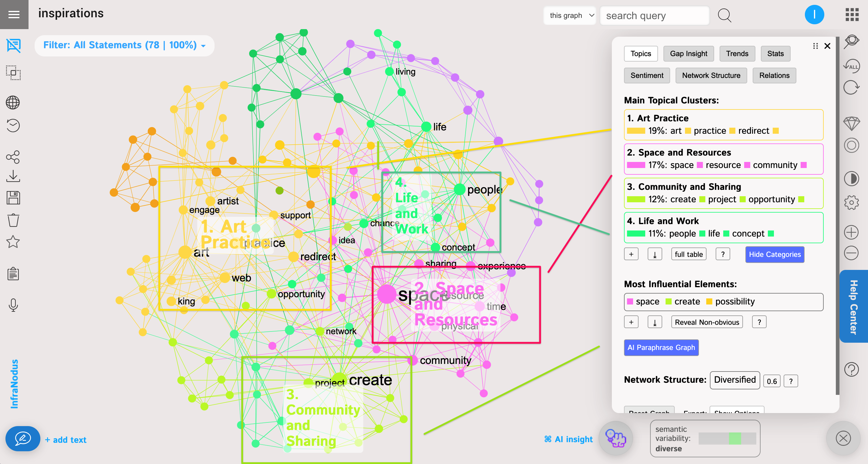Open the hamburger main menu
This screenshot has width=868, height=464.
pyautogui.click(x=14, y=15)
